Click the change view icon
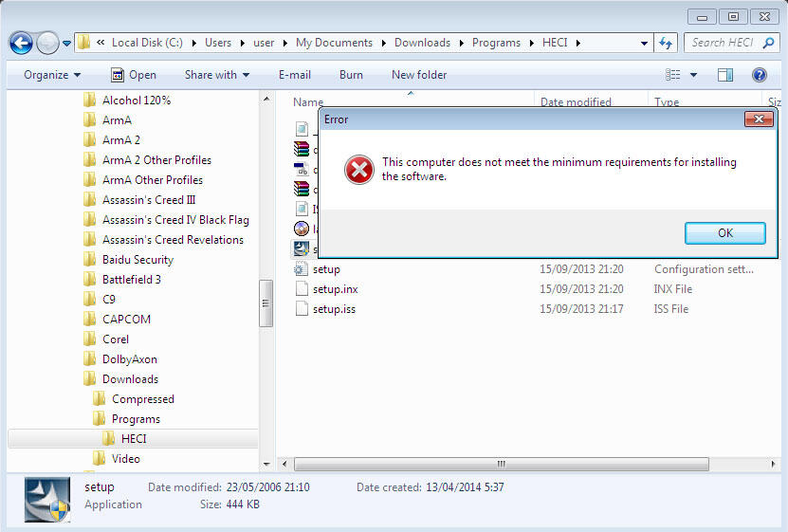788x532 pixels. pyautogui.click(x=673, y=75)
